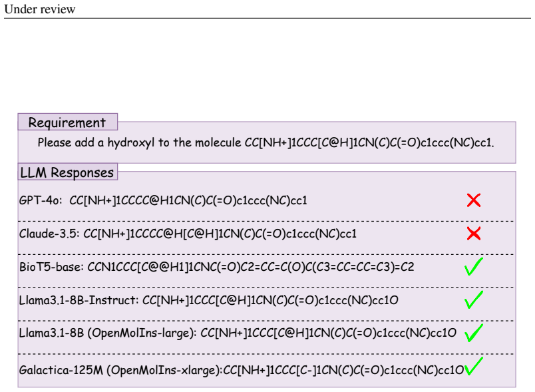Click the red X beside GPT-4o response
Viewport: 535px width, 392px height.
click(474, 200)
